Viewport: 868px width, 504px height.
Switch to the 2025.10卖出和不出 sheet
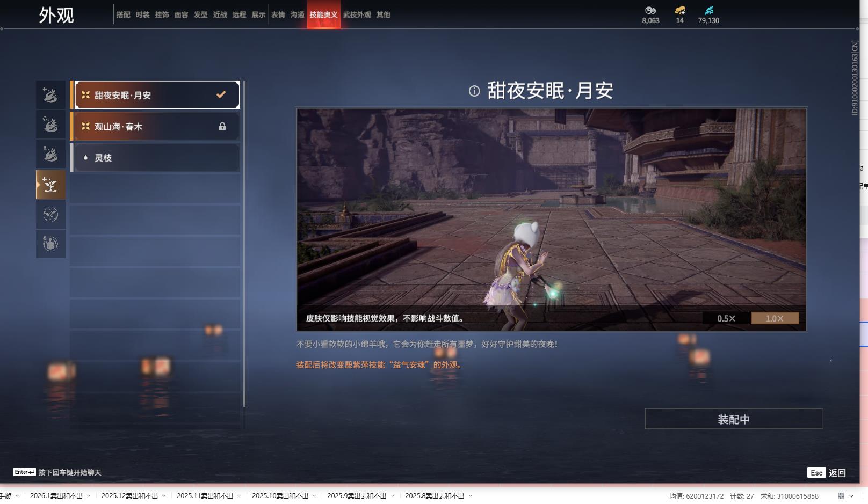point(280,496)
